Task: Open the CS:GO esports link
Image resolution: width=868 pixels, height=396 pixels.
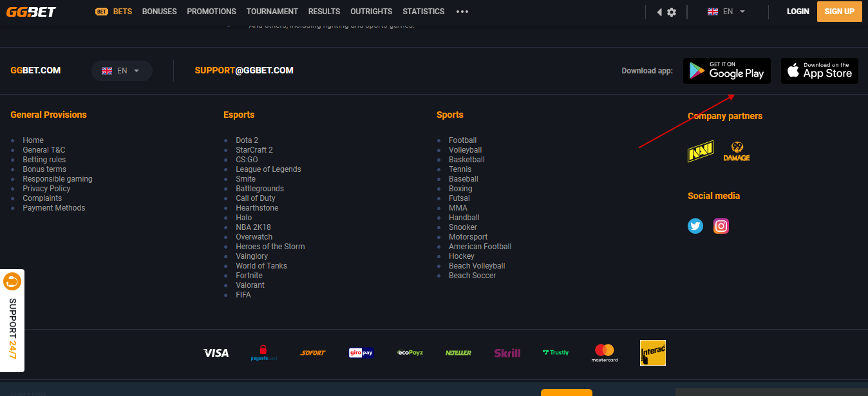Action: coord(247,160)
